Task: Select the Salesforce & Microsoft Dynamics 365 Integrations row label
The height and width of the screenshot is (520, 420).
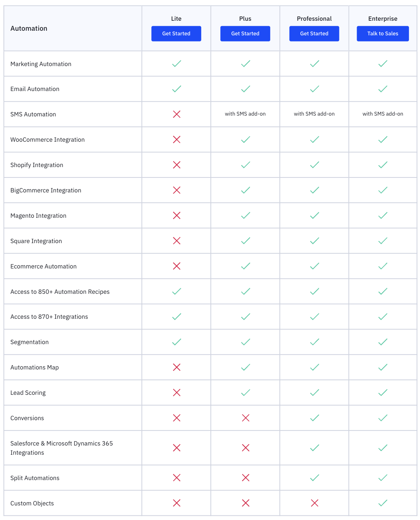Action: (x=62, y=448)
